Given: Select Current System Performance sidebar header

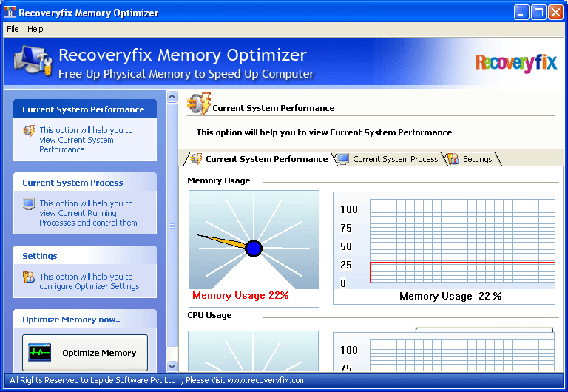Looking at the screenshot, I should tap(84, 109).
